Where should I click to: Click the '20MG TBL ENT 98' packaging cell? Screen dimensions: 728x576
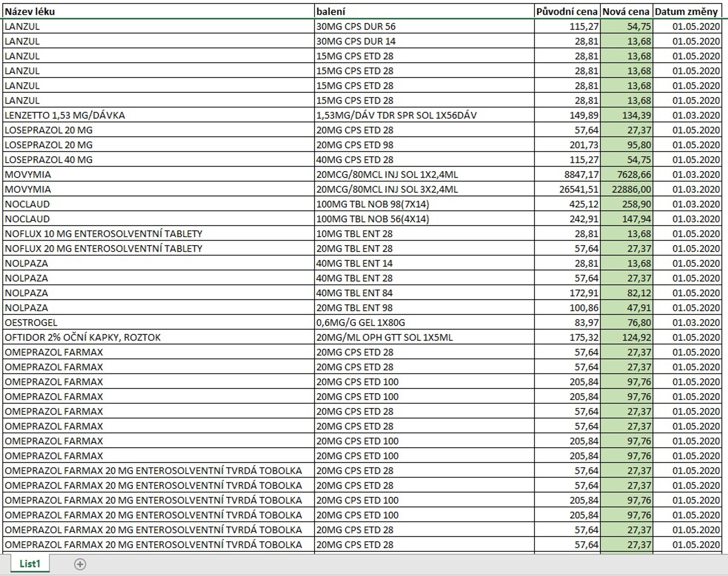[424, 308]
